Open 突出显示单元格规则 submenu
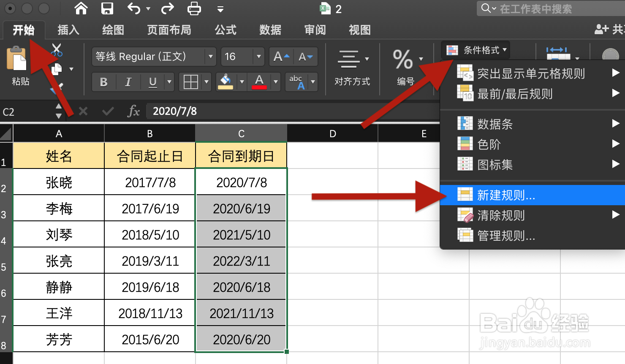This screenshot has width=625, height=364. 532,73
